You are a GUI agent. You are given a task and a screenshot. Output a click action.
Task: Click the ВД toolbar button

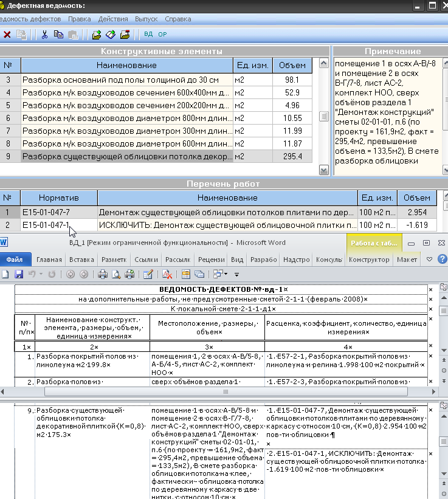pos(148,35)
